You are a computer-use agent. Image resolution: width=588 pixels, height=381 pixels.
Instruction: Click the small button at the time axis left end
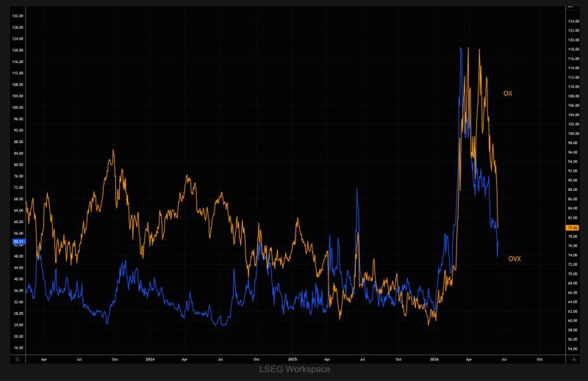coord(17,359)
